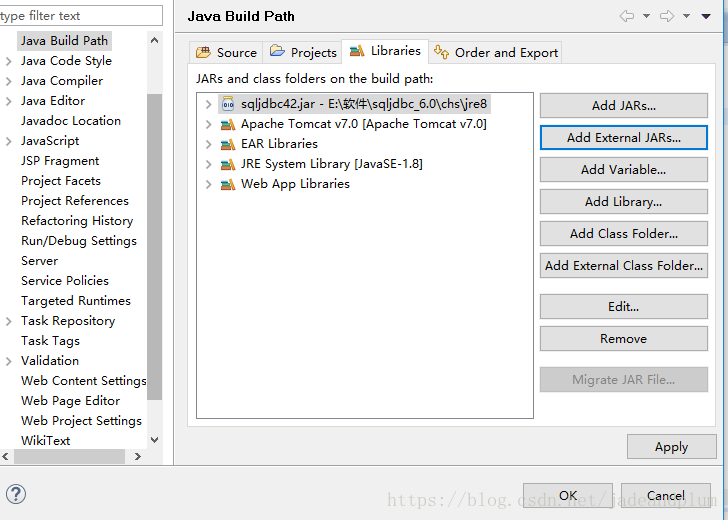Click the type filter text field
The height and width of the screenshot is (520, 728).
[81, 16]
